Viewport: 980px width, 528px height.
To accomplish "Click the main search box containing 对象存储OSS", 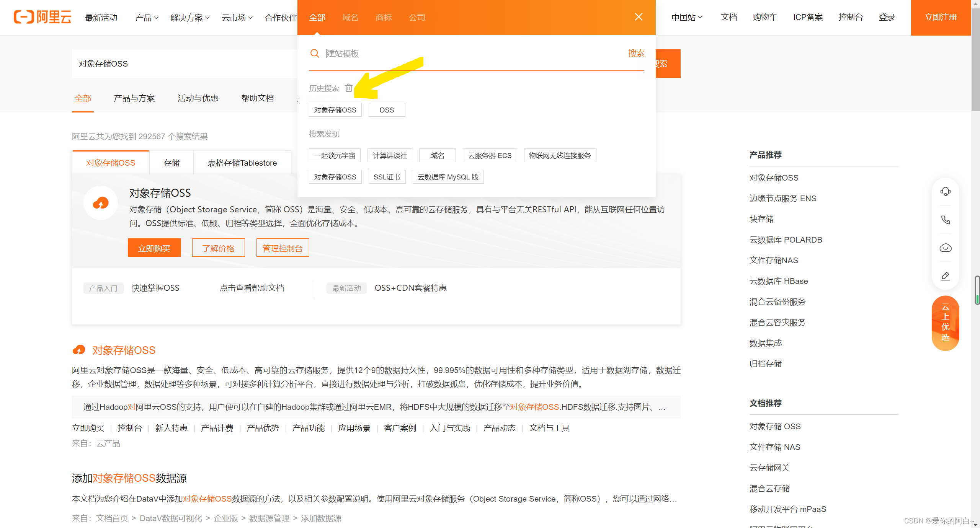I will [x=185, y=64].
